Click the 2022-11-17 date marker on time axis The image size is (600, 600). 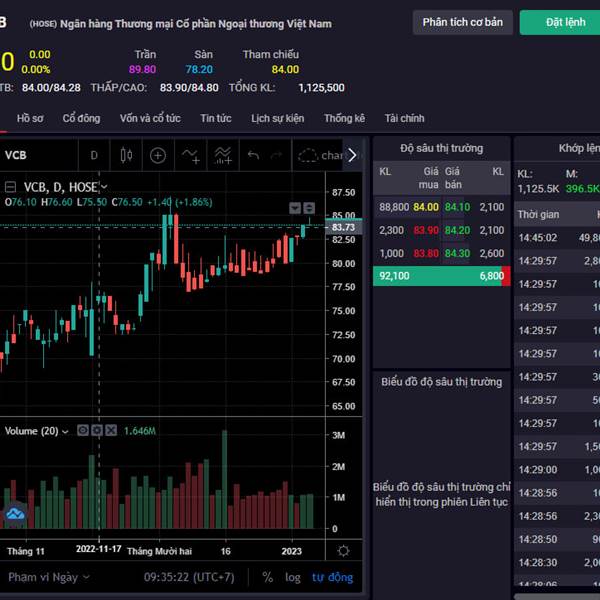coord(99,549)
